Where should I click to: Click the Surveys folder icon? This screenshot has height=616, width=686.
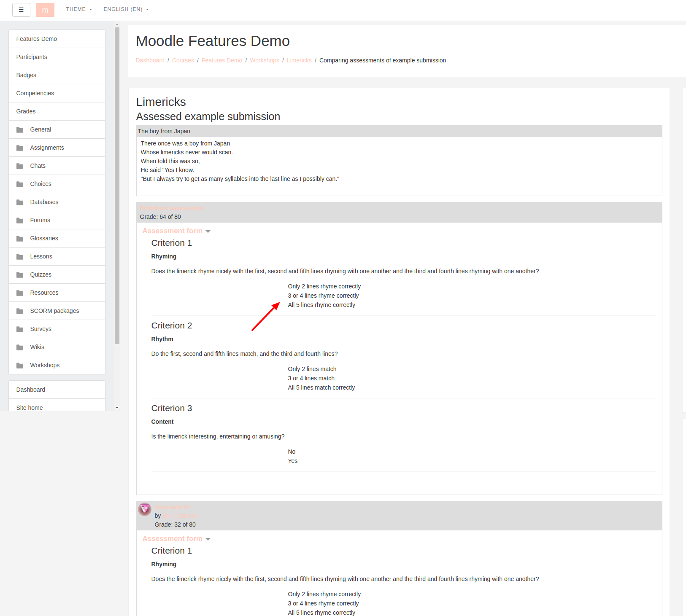20,329
